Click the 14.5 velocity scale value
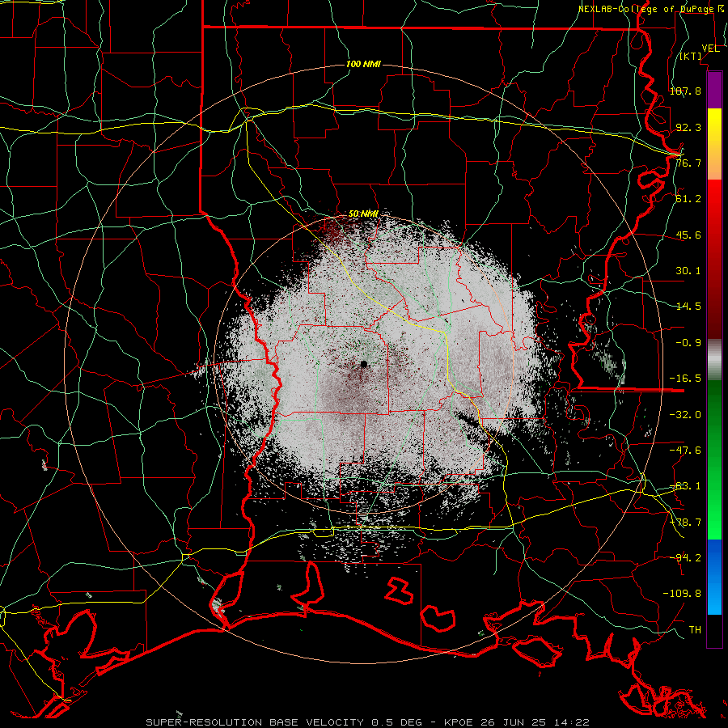This screenshot has width=728, height=728. tap(688, 307)
